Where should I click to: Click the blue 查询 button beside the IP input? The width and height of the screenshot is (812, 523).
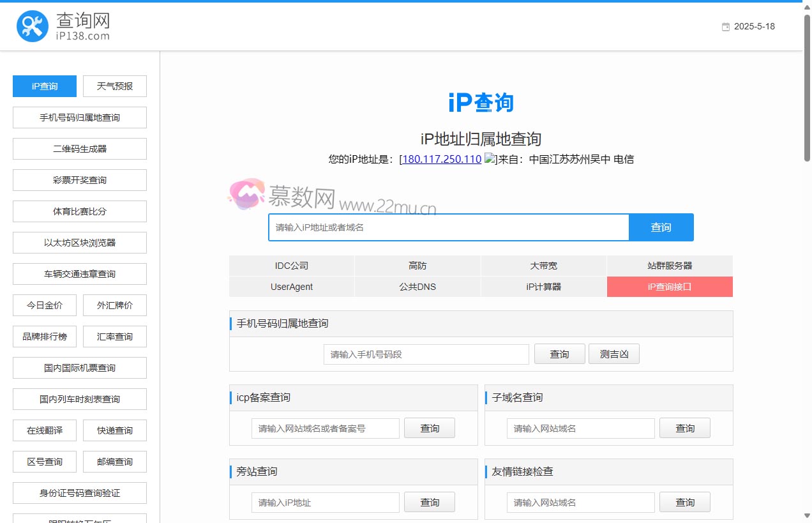(x=661, y=227)
